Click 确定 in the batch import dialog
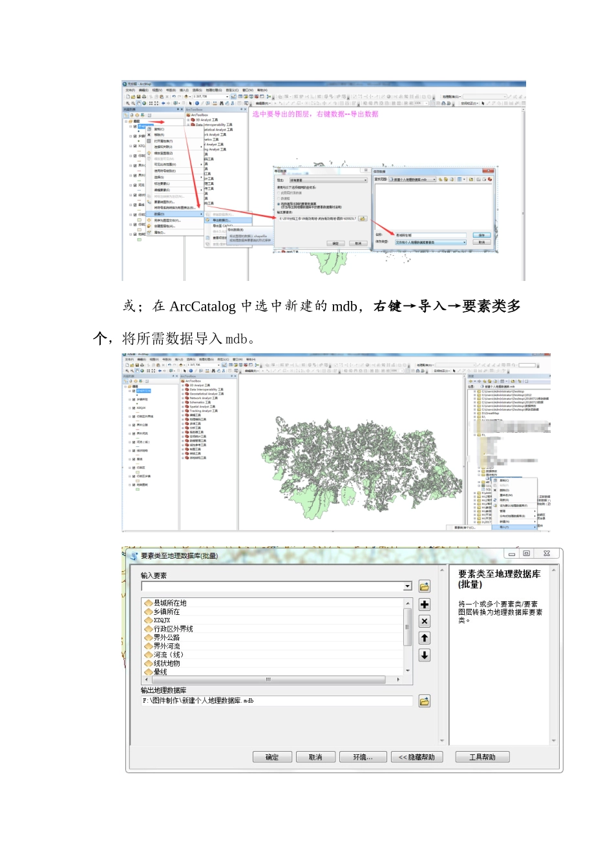Viewport: 614px width, 868px height. point(272,757)
